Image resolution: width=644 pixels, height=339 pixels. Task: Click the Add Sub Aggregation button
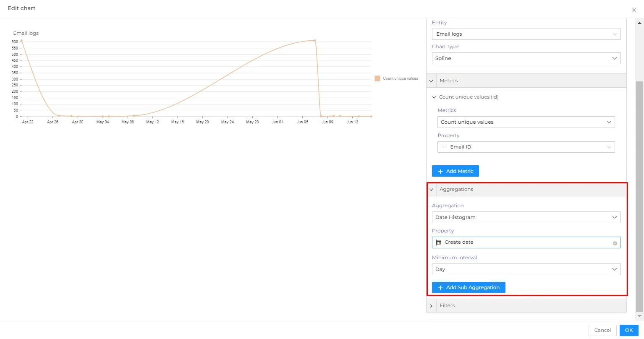pos(469,287)
